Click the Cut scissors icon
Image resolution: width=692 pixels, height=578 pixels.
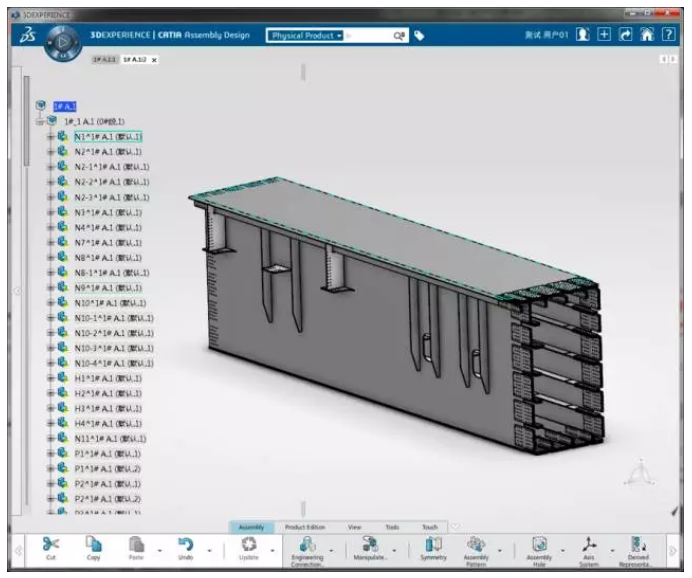coord(51,544)
